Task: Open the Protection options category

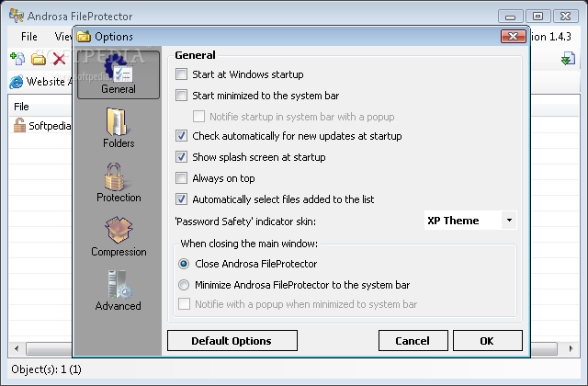Action: click(x=119, y=182)
